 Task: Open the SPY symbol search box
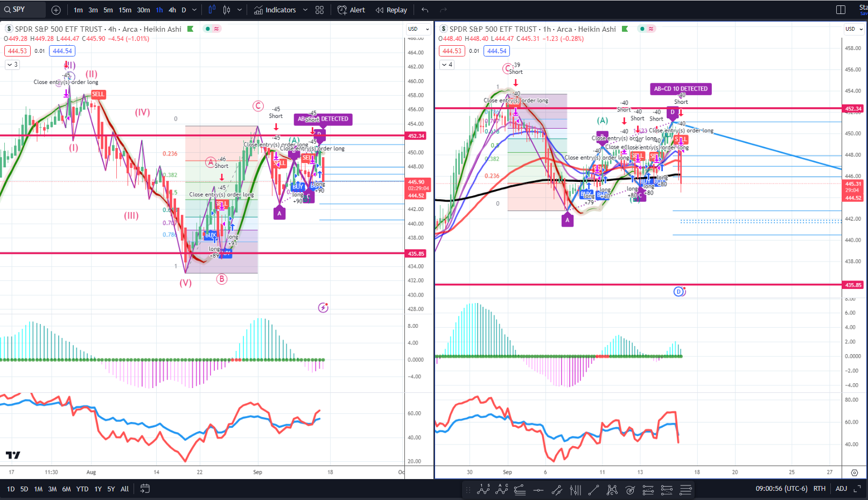(x=23, y=10)
